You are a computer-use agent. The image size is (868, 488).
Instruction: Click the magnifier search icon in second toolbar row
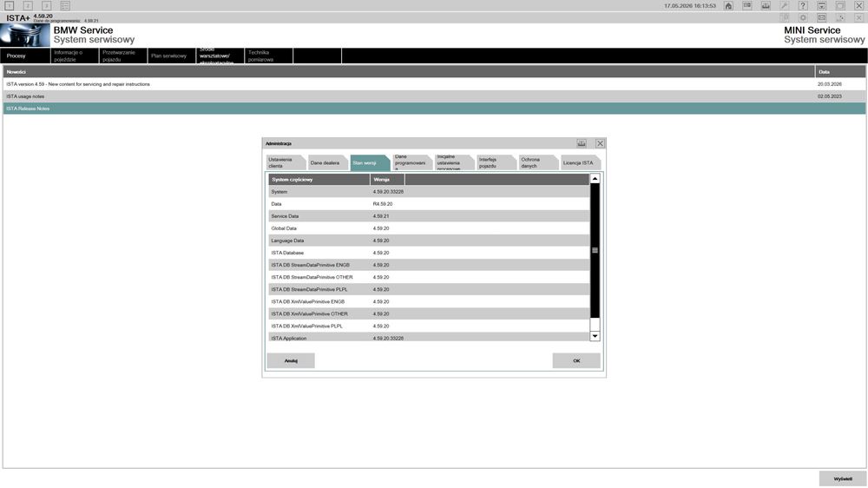point(785,17)
